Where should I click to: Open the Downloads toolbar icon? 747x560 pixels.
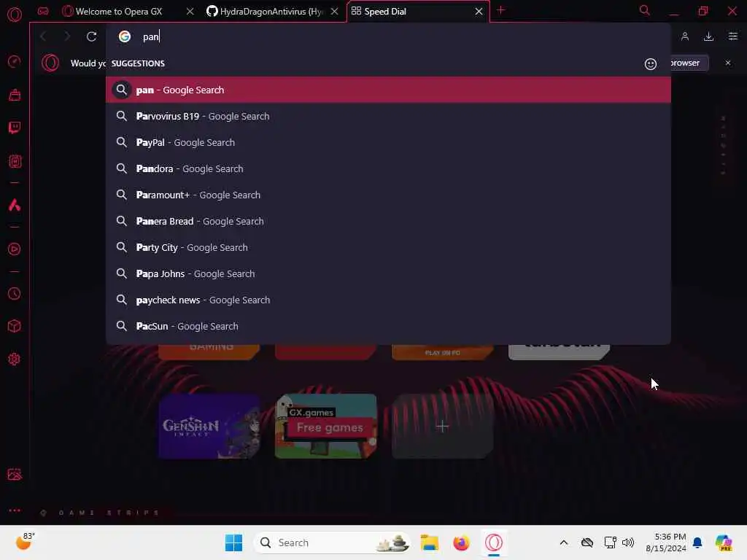point(708,36)
